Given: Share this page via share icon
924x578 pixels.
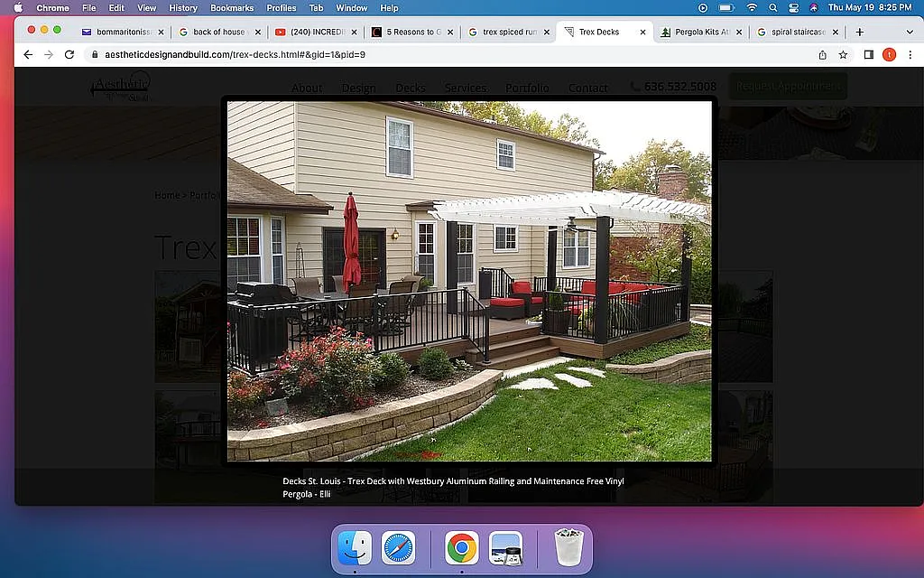Looking at the screenshot, I should click(822, 54).
